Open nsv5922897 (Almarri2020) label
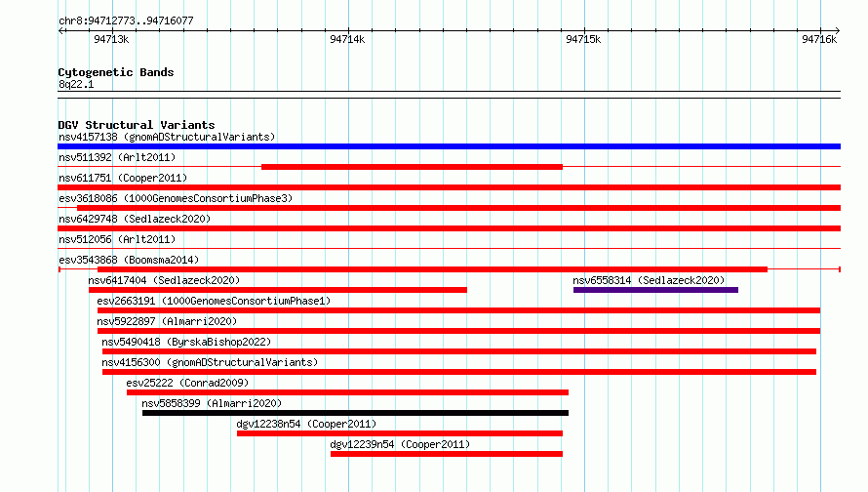 [167, 321]
